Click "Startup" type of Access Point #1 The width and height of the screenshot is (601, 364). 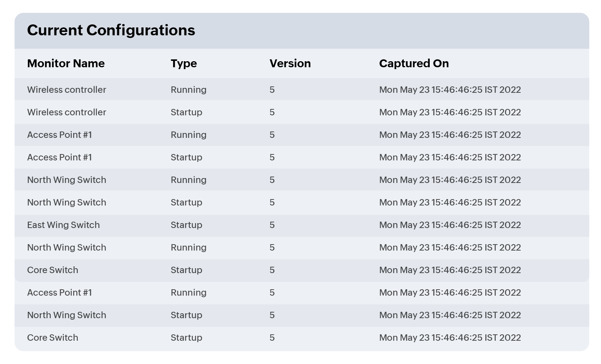[x=186, y=157]
